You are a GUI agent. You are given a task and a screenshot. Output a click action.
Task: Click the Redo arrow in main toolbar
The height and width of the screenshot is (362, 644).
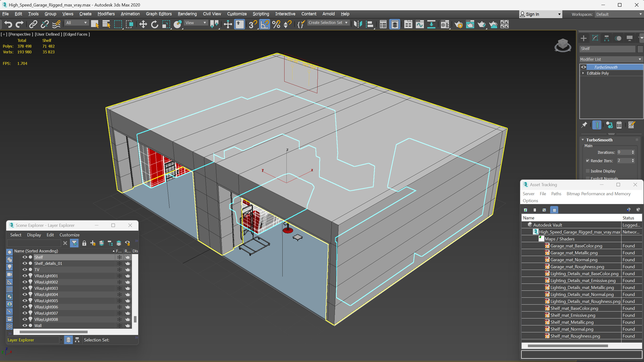tap(19, 24)
